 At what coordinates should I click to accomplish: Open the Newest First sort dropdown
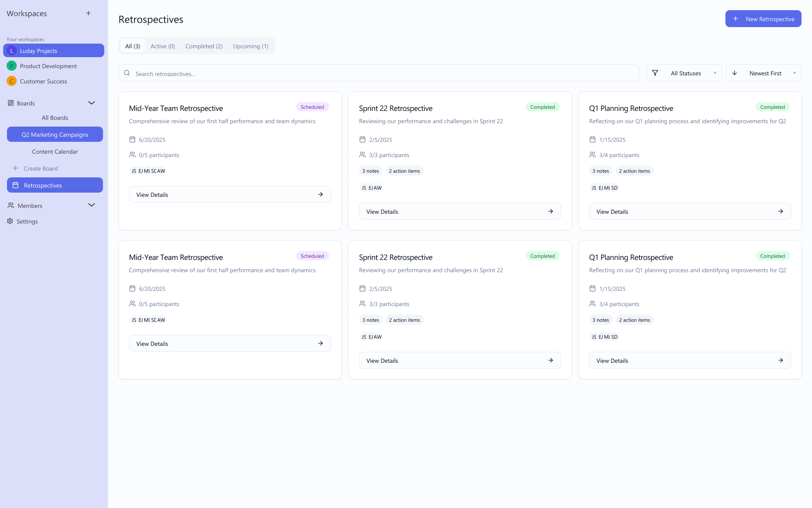(765, 73)
